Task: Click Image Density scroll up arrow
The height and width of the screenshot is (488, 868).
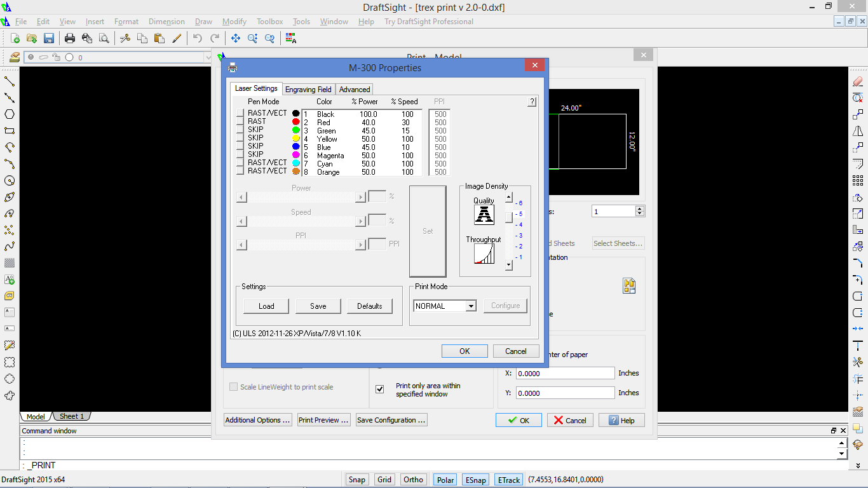Action: coord(509,198)
